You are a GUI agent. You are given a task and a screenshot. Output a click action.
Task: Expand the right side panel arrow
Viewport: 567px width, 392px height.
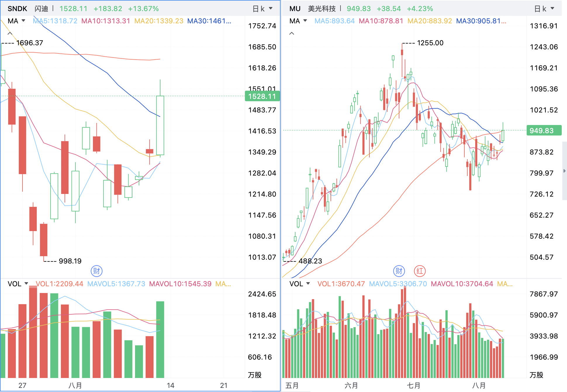point(565,171)
